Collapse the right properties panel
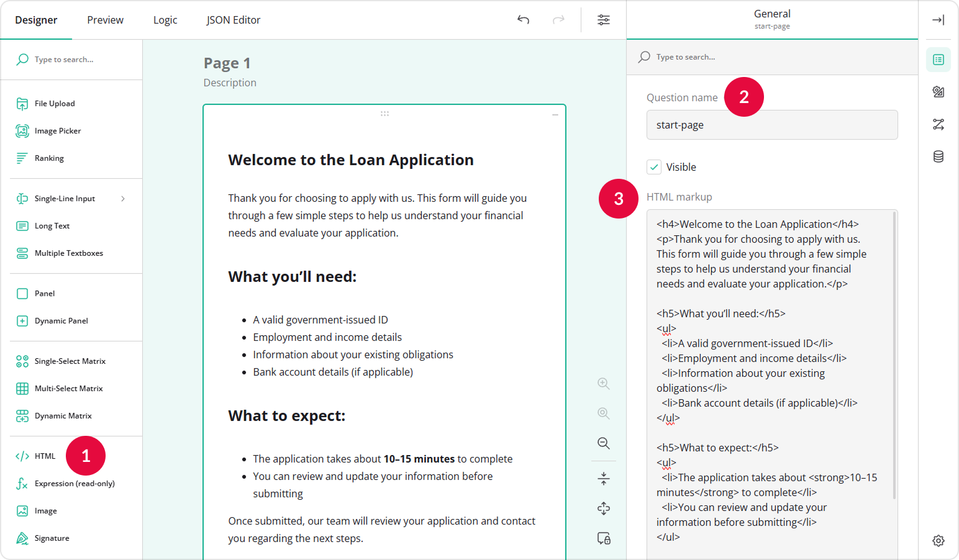The height and width of the screenshot is (560, 959). coord(938,19)
